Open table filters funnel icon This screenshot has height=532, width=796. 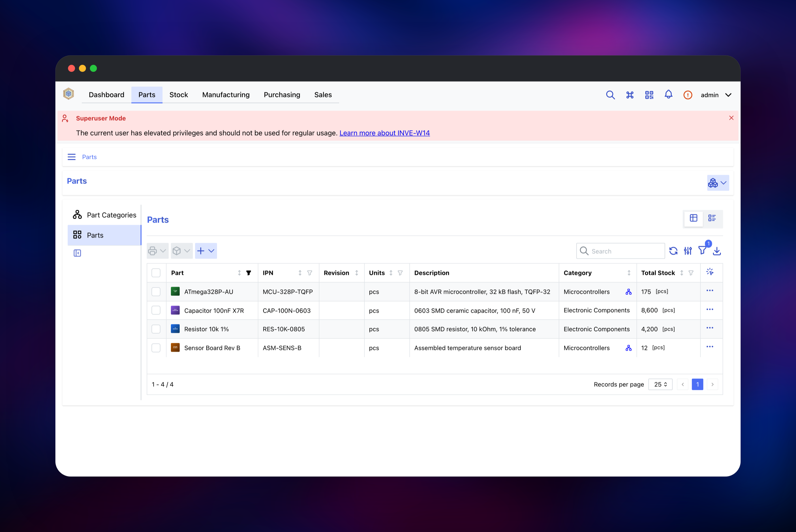pyautogui.click(x=702, y=251)
